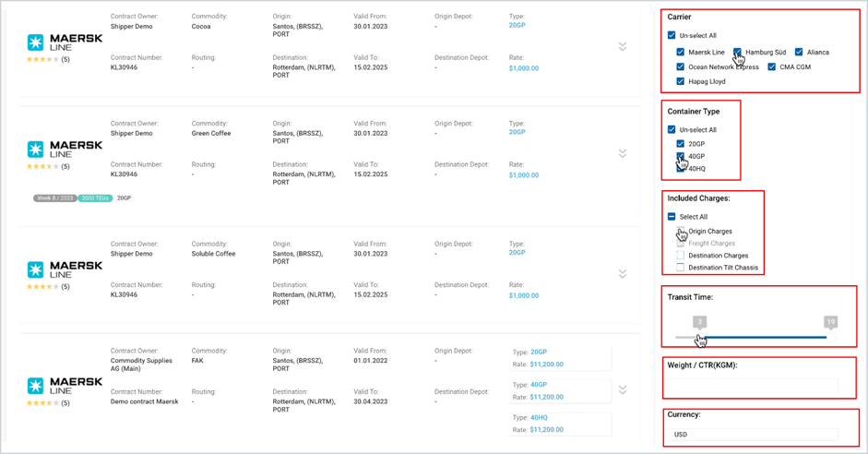
Task: Click star rating under Cocoa contract carrier
Action: tap(42, 59)
